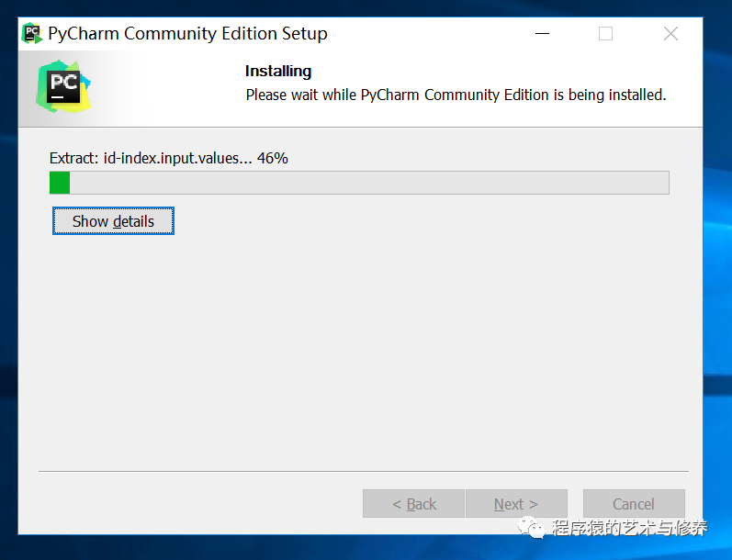Close the PyCharm Setup window
The image size is (732, 560).
(670, 34)
